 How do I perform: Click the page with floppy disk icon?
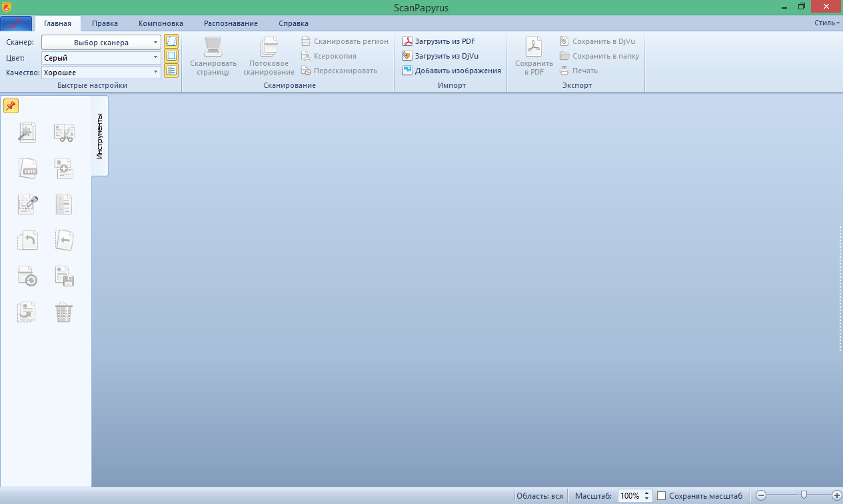[64, 276]
